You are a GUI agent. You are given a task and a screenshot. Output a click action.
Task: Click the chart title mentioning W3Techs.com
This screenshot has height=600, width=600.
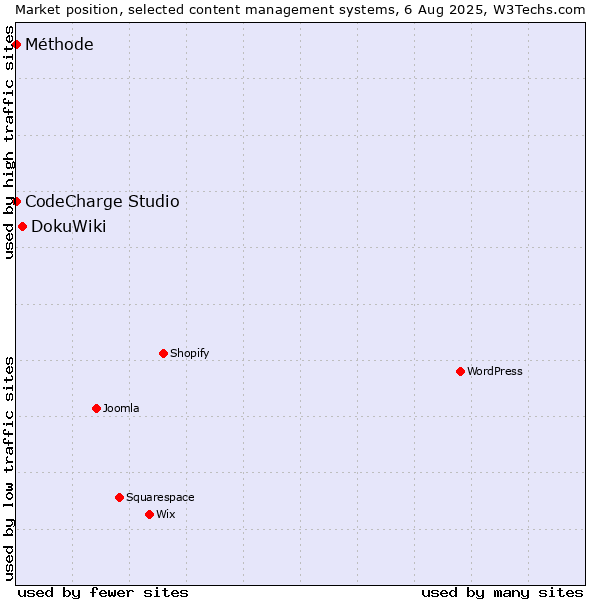(300, 10)
